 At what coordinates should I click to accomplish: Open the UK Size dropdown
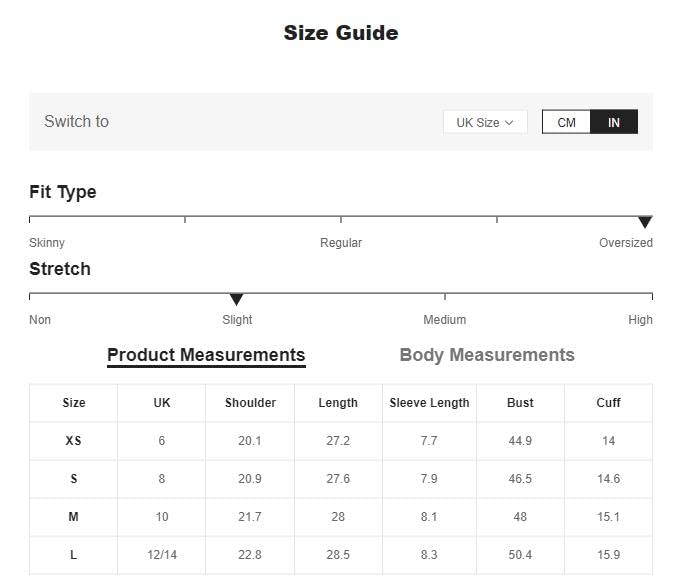[484, 122]
